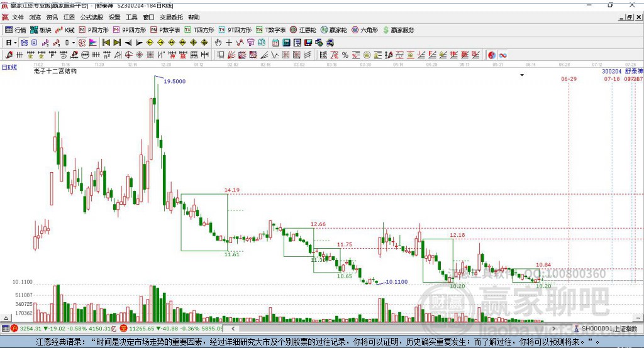Viewport: 644px width, 348px height.
Task: Select the rectangle frame drawing tool
Action: [221, 55]
